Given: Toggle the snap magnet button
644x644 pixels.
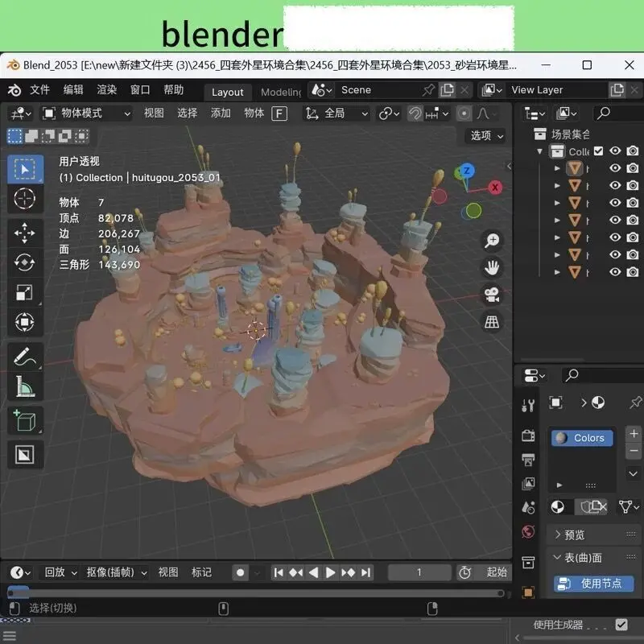Looking at the screenshot, I should [x=415, y=114].
